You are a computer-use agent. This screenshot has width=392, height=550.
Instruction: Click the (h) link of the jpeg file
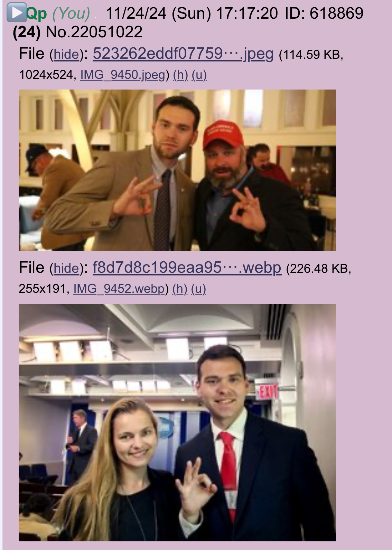(180, 75)
